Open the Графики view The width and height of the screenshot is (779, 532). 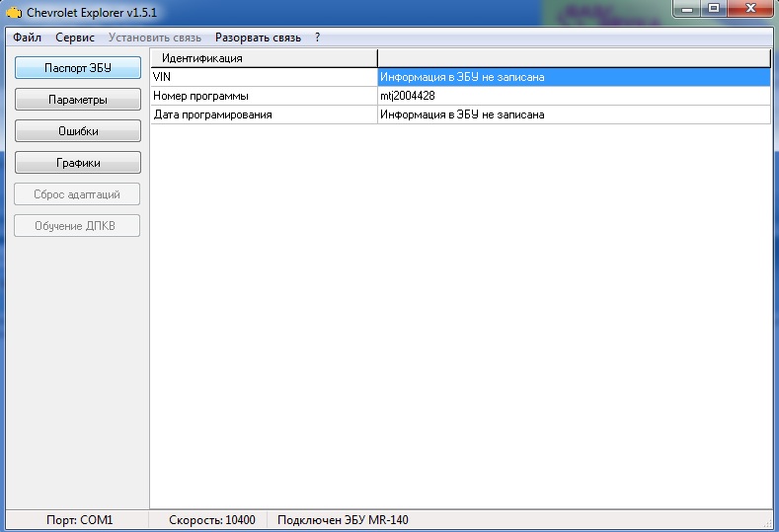(78, 163)
